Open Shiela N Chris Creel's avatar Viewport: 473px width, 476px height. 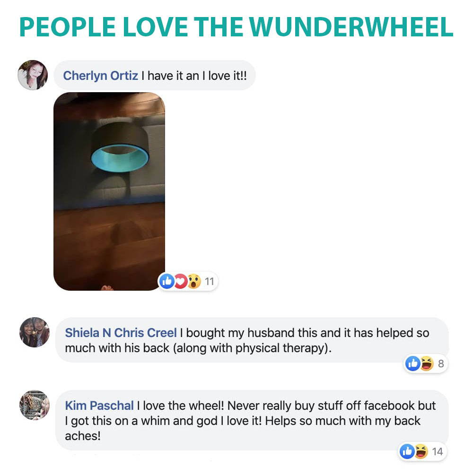35,332
